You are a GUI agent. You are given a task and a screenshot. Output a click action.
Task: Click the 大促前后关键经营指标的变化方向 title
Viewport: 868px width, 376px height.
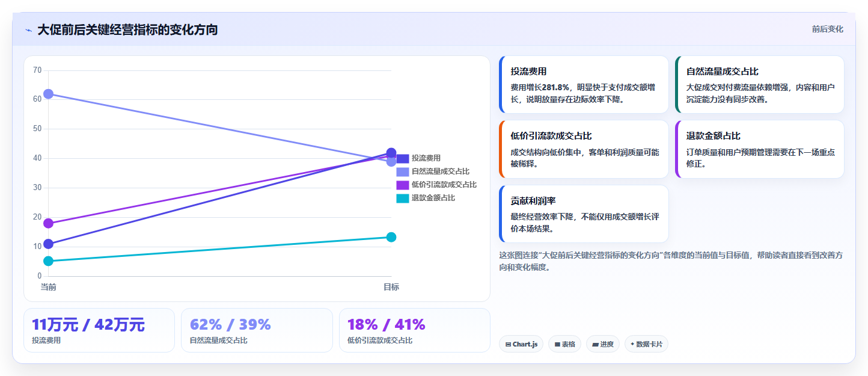click(127, 30)
